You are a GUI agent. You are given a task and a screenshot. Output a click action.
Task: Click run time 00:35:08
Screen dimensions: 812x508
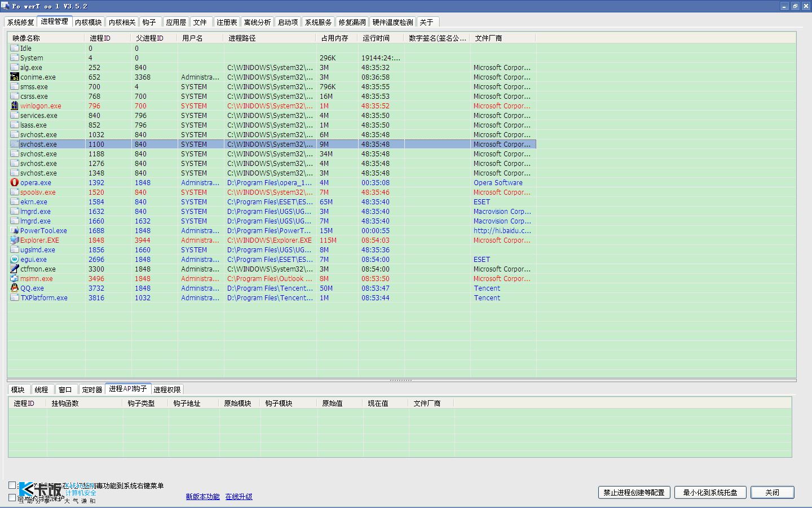pos(376,182)
